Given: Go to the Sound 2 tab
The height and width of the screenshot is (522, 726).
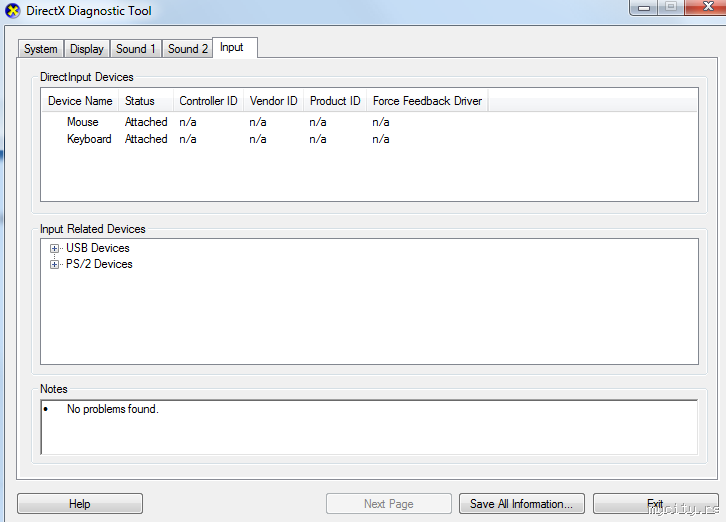Looking at the screenshot, I should pyautogui.click(x=188, y=49).
